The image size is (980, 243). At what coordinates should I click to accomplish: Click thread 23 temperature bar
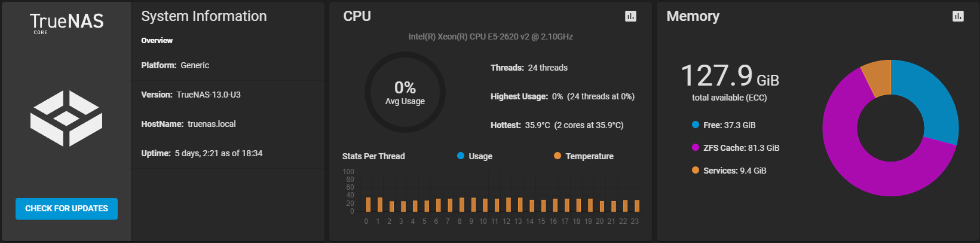tap(637, 206)
